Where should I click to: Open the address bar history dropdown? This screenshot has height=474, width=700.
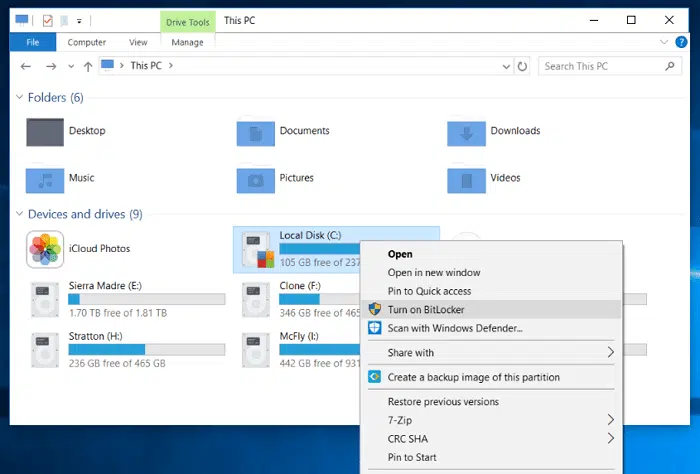[507, 66]
